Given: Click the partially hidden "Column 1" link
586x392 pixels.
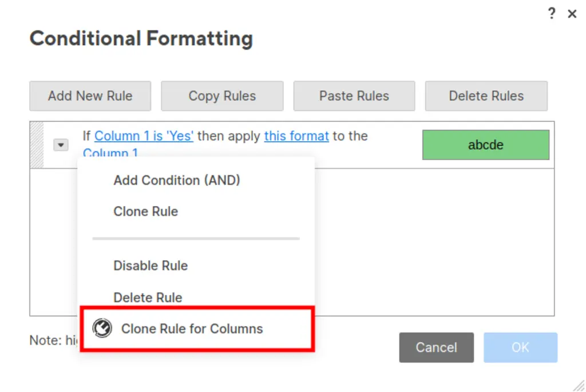Looking at the screenshot, I should (110, 152).
